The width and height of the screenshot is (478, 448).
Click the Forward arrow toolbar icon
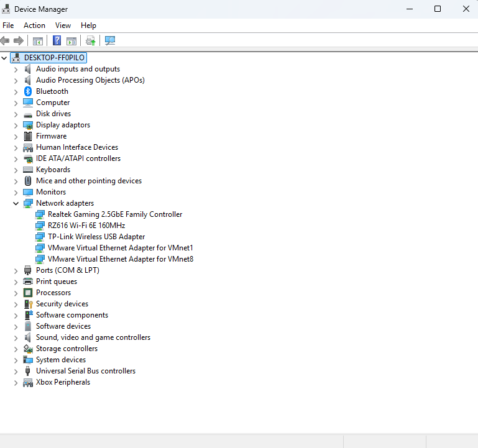(x=19, y=40)
